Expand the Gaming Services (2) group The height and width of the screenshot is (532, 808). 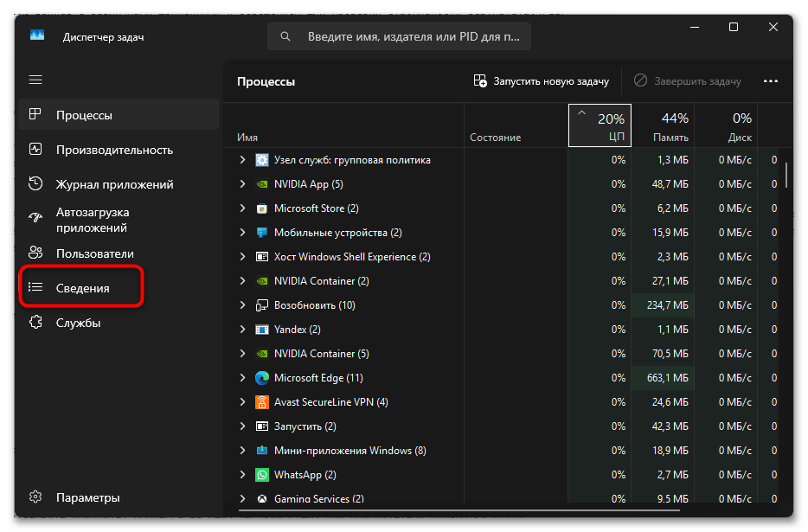[242, 498]
